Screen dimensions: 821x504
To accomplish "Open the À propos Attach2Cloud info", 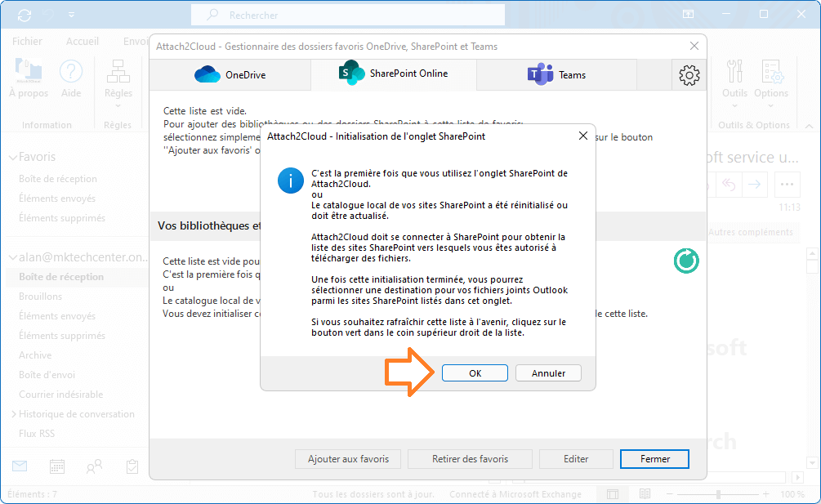I will [x=29, y=78].
